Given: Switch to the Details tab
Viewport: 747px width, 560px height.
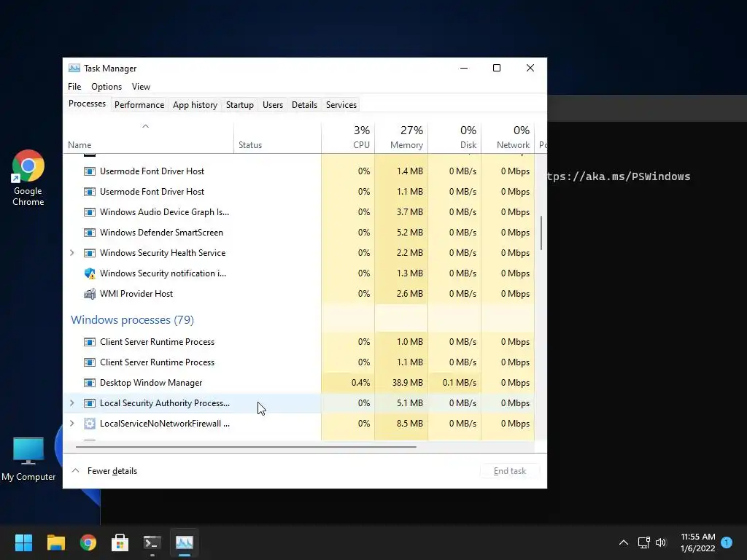Looking at the screenshot, I should tap(304, 105).
